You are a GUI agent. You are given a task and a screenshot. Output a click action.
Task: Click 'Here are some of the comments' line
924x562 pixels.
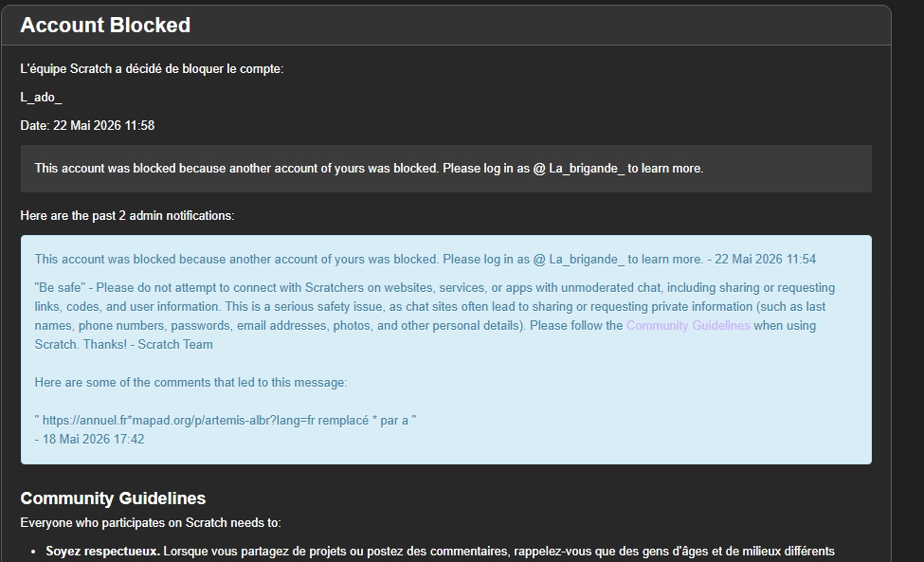[x=190, y=382]
